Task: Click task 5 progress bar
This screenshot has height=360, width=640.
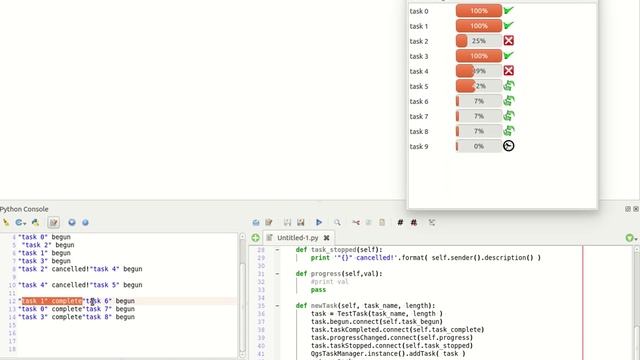Action: [x=479, y=86]
